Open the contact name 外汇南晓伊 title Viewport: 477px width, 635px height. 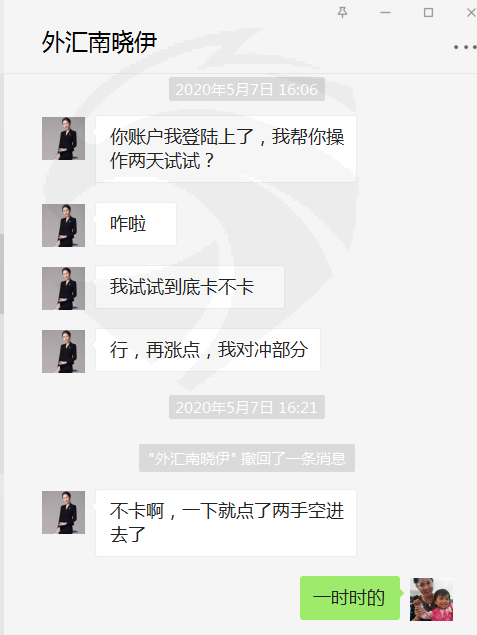(x=99, y=42)
